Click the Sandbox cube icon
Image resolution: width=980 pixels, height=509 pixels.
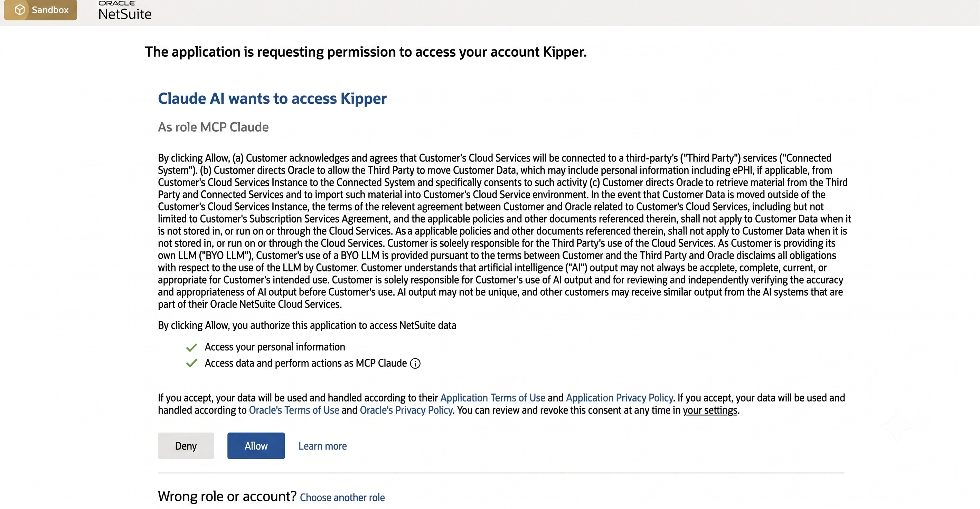pos(20,10)
